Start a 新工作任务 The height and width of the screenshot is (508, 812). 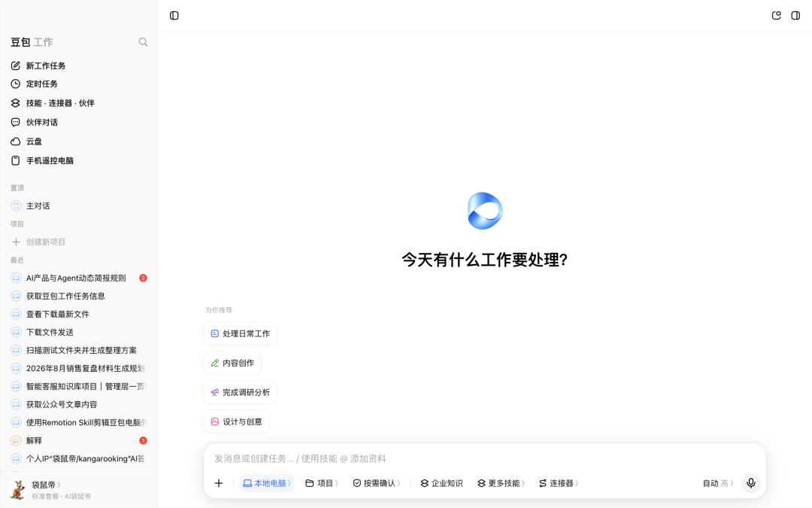pyautogui.click(x=79, y=65)
